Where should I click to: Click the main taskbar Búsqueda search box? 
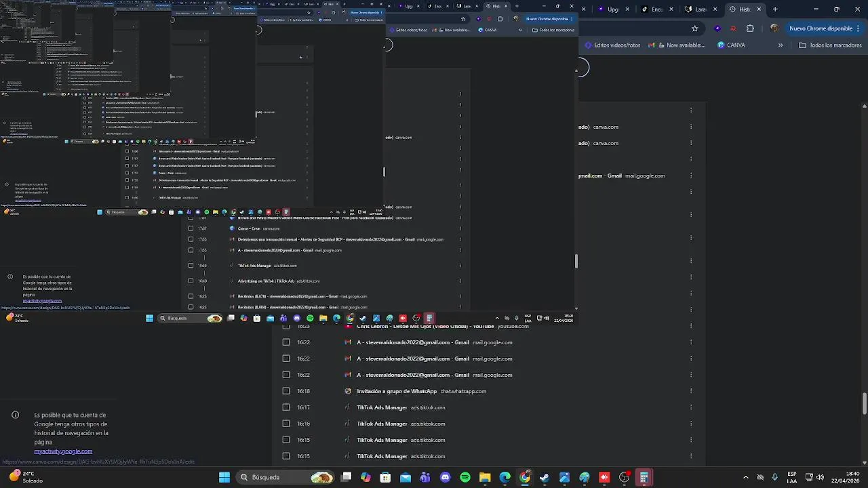285,477
